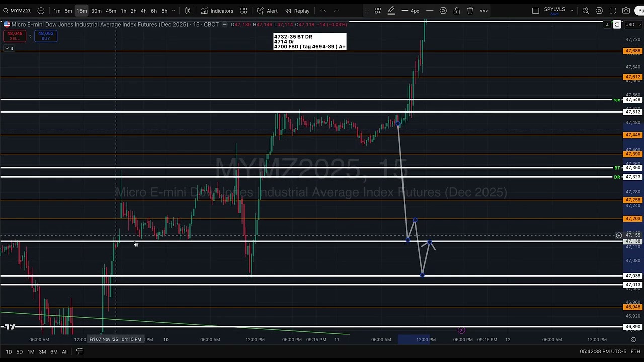The image size is (644, 362).
Task: Select the 45m timeframe
Action: click(x=111, y=11)
